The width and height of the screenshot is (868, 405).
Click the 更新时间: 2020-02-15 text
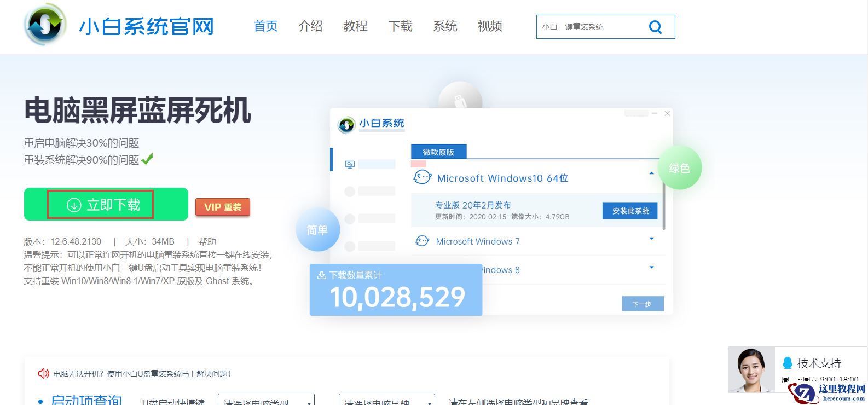(471, 217)
